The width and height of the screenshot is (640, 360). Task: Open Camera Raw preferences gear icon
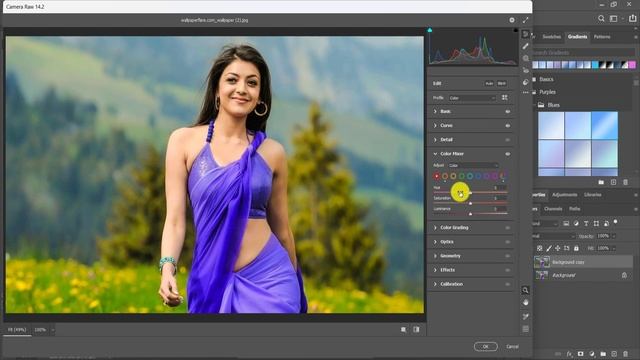point(512,20)
